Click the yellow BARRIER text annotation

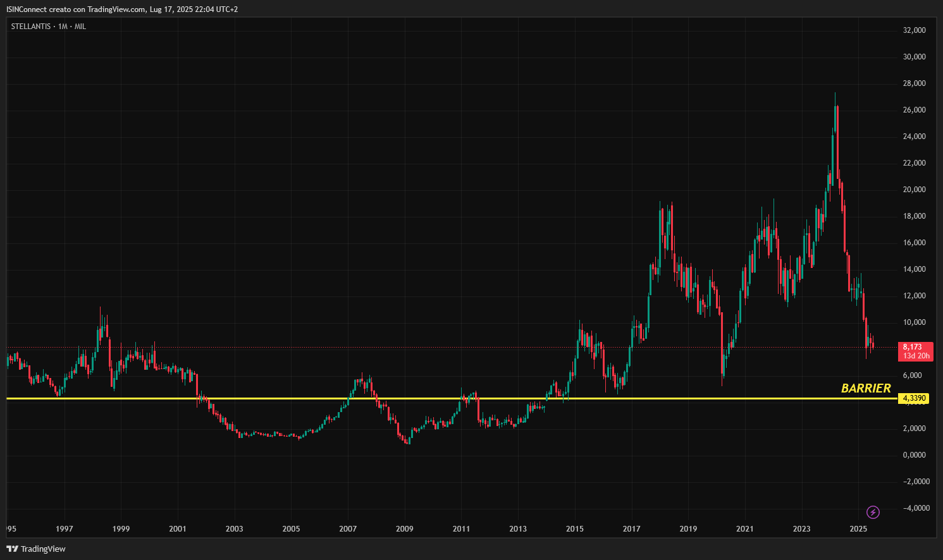coord(866,388)
